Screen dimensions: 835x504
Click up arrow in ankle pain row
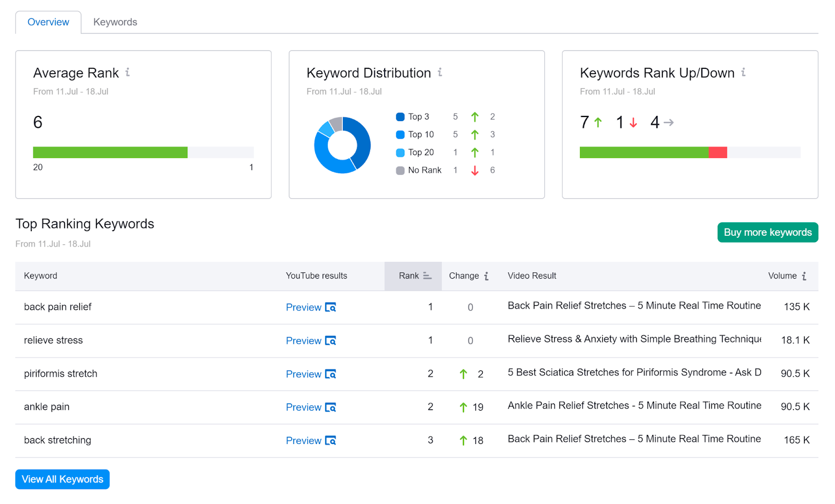point(463,407)
